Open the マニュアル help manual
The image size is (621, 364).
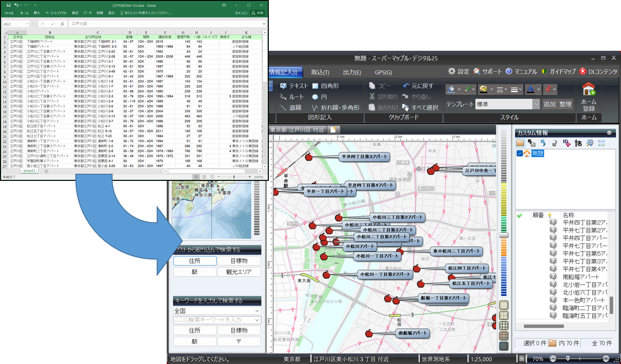click(521, 72)
